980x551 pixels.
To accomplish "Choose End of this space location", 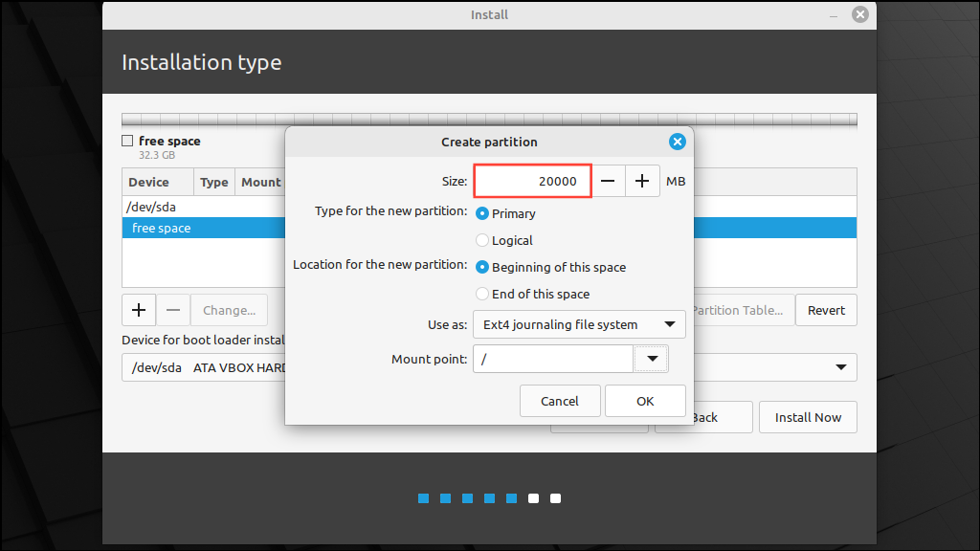I will pyautogui.click(x=482, y=294).
